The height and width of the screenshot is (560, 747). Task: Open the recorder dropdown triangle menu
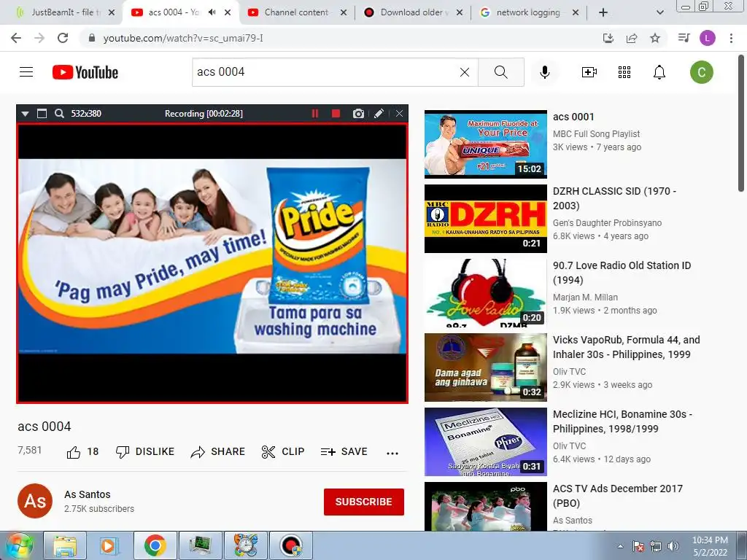point(26,114)
